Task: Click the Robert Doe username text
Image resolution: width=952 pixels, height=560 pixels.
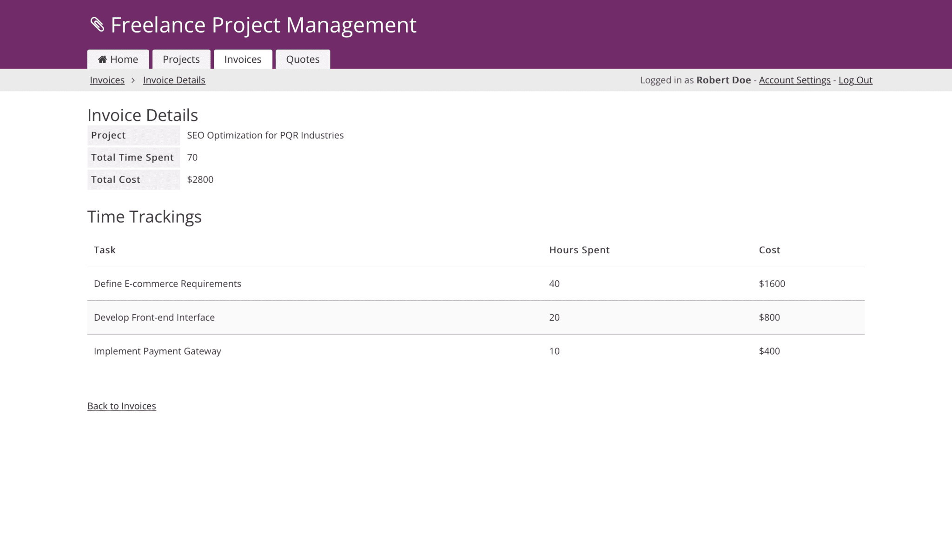Action: coord(723,80)
